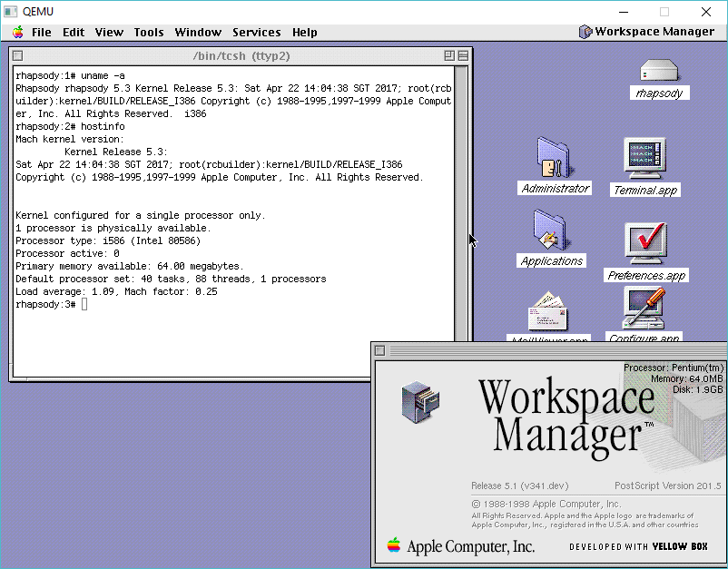Click the terminal's collapse window-shade button
728x569 pixels.
click(x=463, y=55)
